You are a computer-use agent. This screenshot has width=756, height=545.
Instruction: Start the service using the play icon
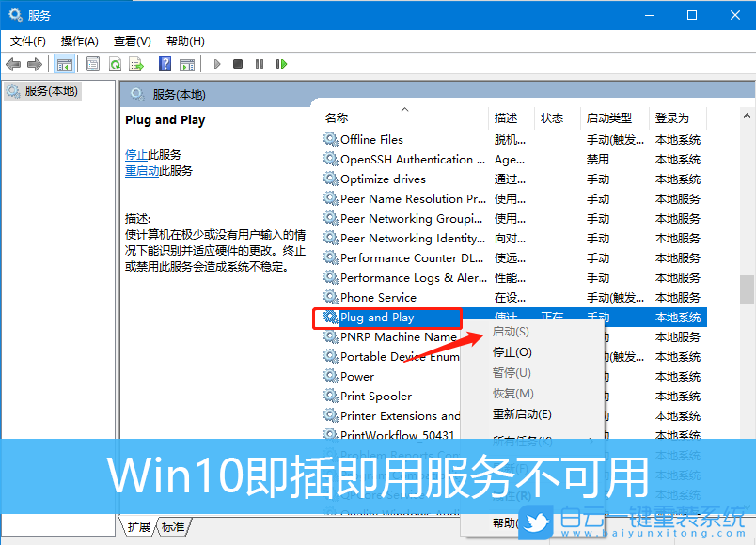[x=217, y=64]
